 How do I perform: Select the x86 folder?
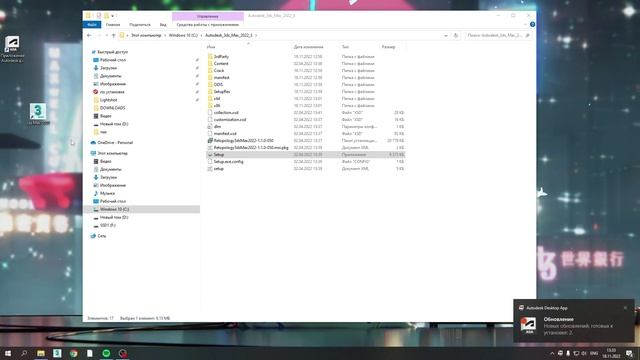(217, 105)
